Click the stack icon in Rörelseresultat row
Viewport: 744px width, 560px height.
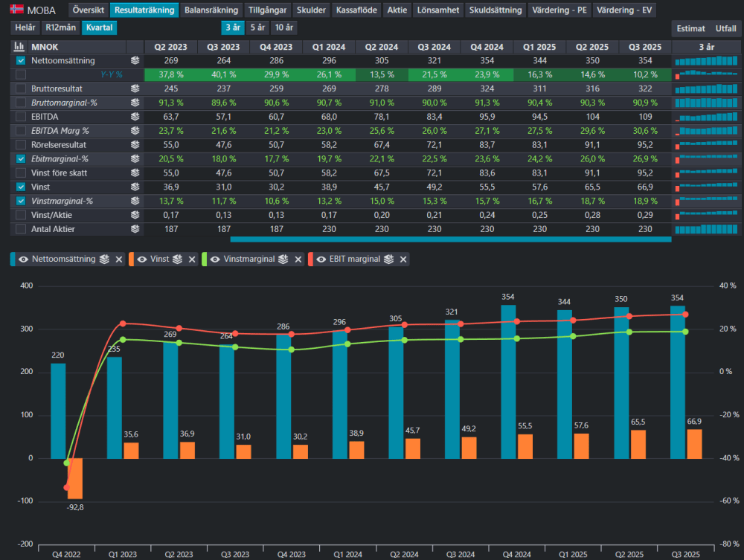[135, 144]
